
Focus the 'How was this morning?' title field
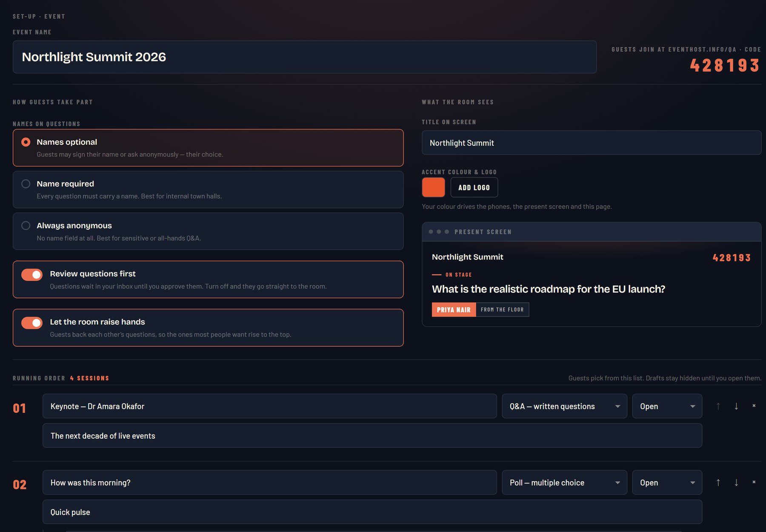(269, 482)
